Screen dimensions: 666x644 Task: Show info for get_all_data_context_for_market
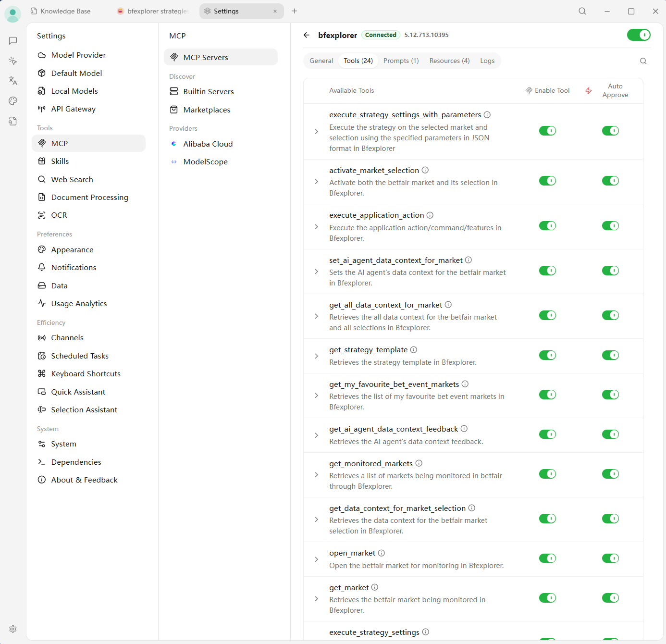pos(448,305)
